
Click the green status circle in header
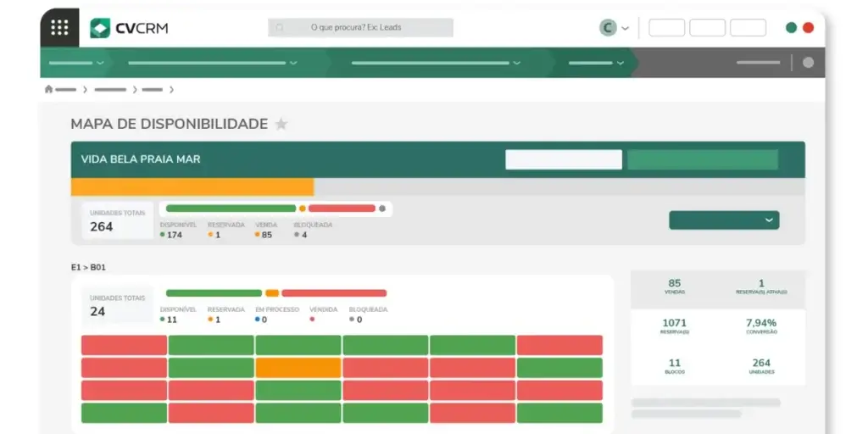[x=791, y=28]
